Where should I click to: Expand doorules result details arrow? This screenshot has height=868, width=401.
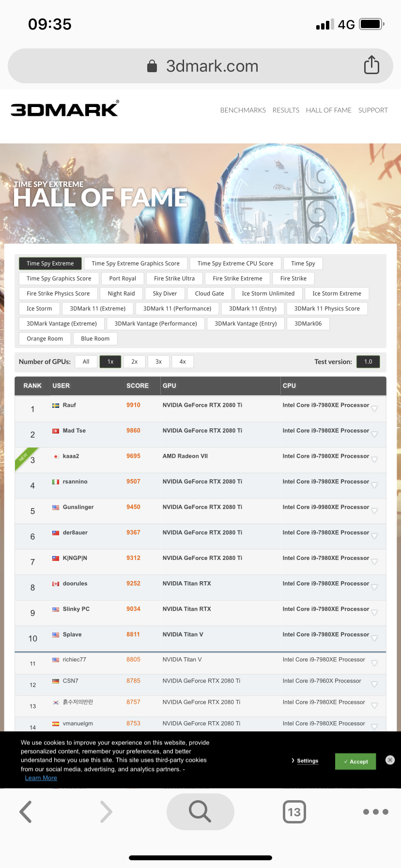pyautogui.click(x=374, y=587)
